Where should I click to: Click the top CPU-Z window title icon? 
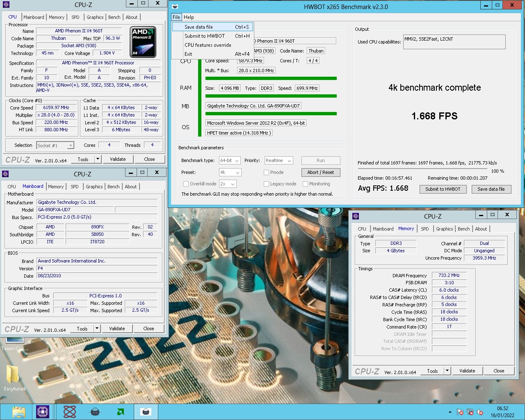[x=6, y=5]
